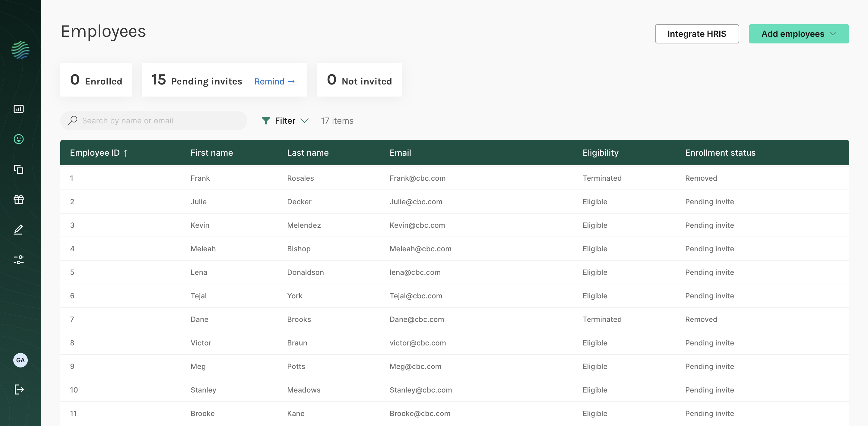Click the wave-pattern app logo at top left
This screenshot has height=426, width=868.
20,50
